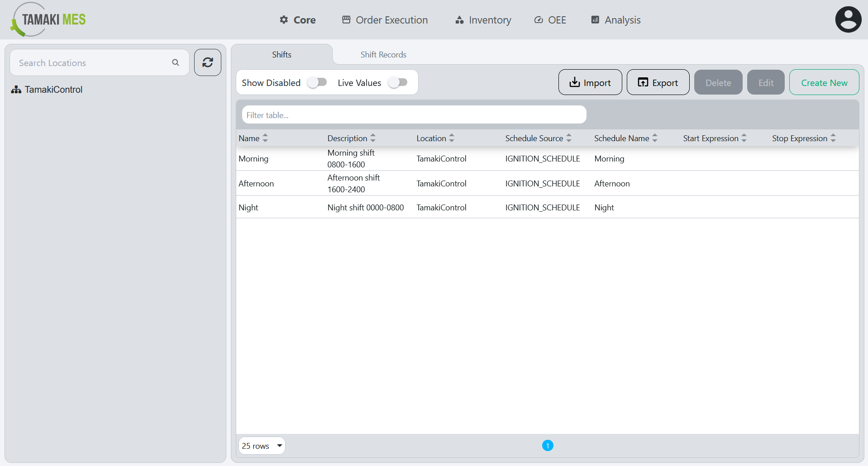
Task: Click the Inventory hierarchy icon
Action: 459,20
